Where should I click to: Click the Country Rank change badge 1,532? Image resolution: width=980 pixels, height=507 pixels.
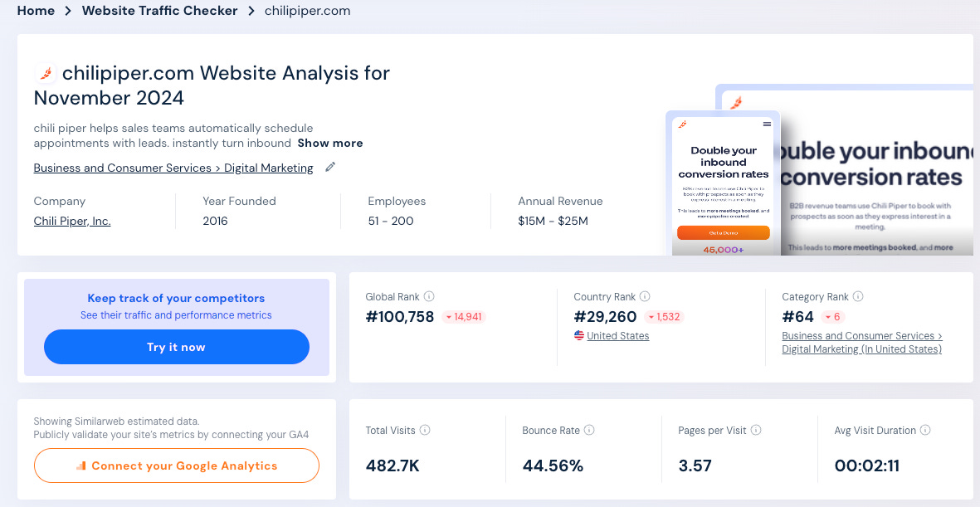(x=665, y=317)
